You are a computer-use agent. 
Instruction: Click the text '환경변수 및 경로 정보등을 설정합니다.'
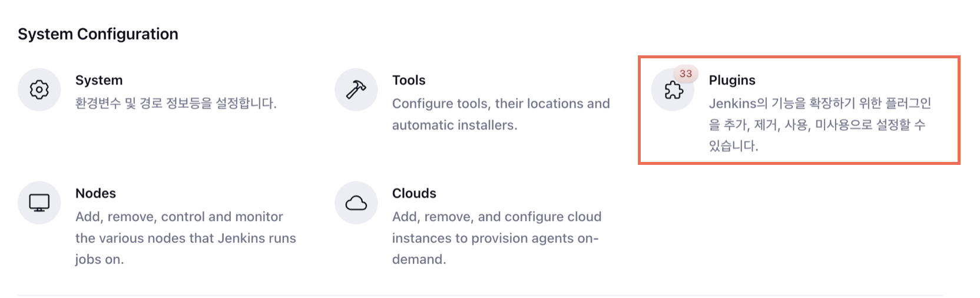(x=176, y=104)
